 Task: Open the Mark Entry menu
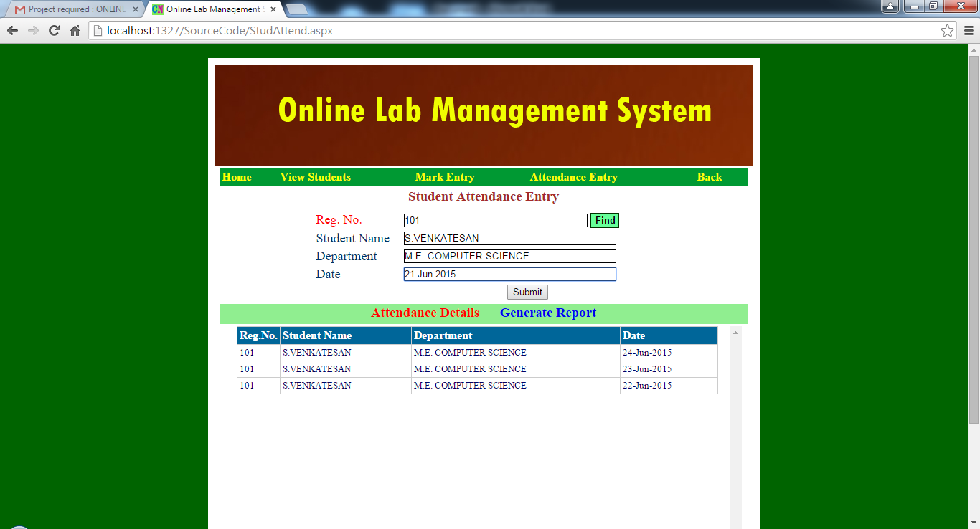[445, 177]
